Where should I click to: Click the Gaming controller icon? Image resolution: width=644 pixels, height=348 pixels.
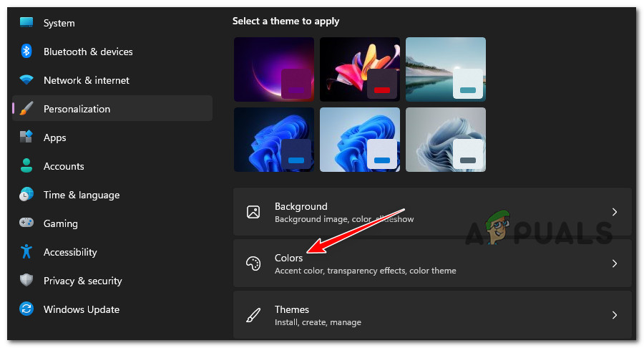click(26, 223)
